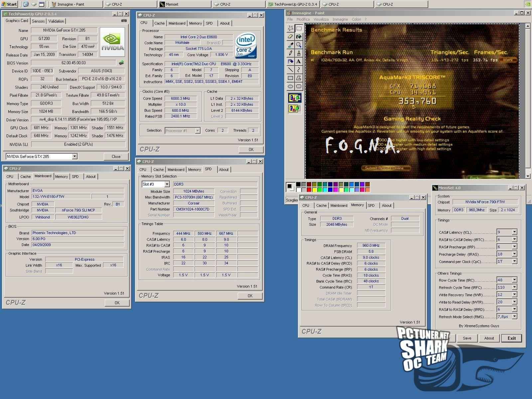Choose the Rounded Rectangle tool
The image size is (532, 399).
click(299, 86)
